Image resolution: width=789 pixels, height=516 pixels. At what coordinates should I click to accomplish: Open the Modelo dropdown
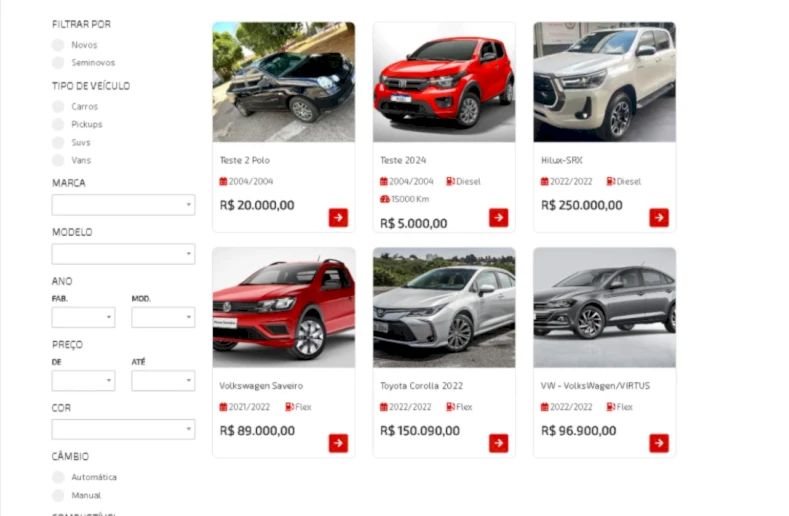[x=123, y=254]
